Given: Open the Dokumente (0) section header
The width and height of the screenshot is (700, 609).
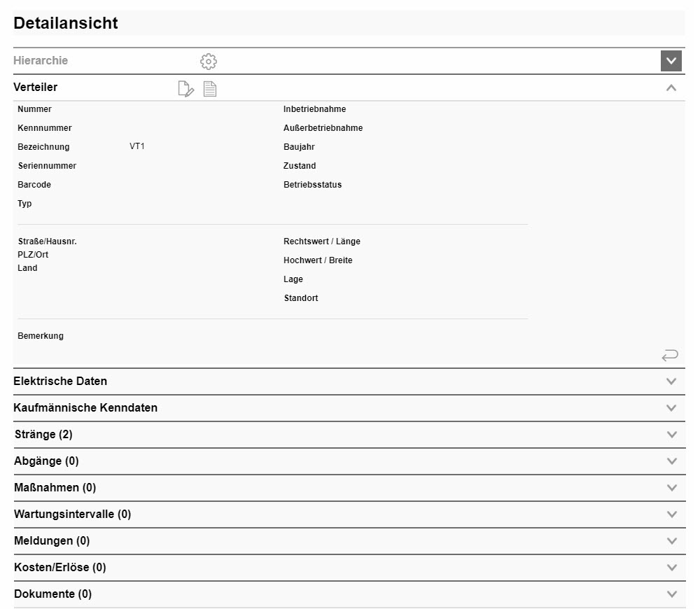Looking at the screenshot, I should point(52,594).
